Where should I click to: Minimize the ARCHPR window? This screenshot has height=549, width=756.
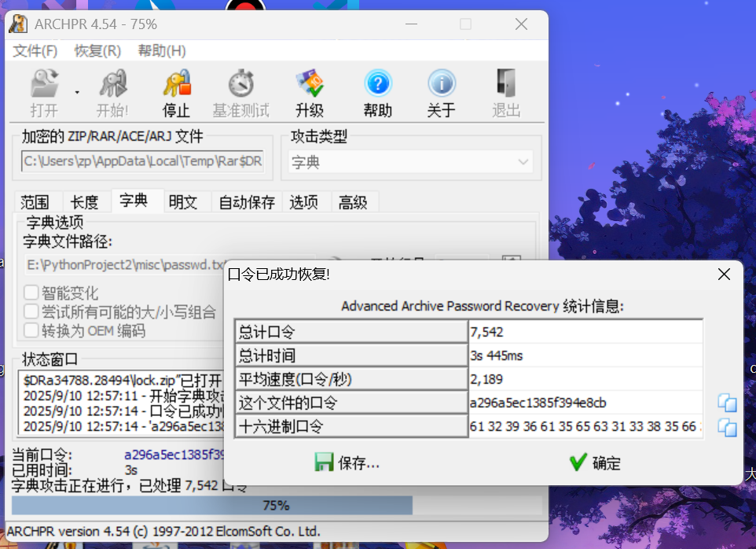(411, 24)
